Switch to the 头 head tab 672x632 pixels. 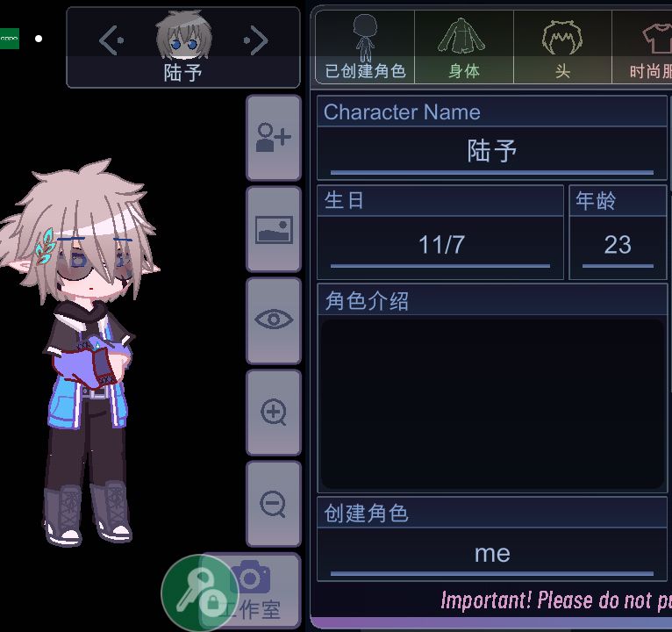(x=562, y=47)
